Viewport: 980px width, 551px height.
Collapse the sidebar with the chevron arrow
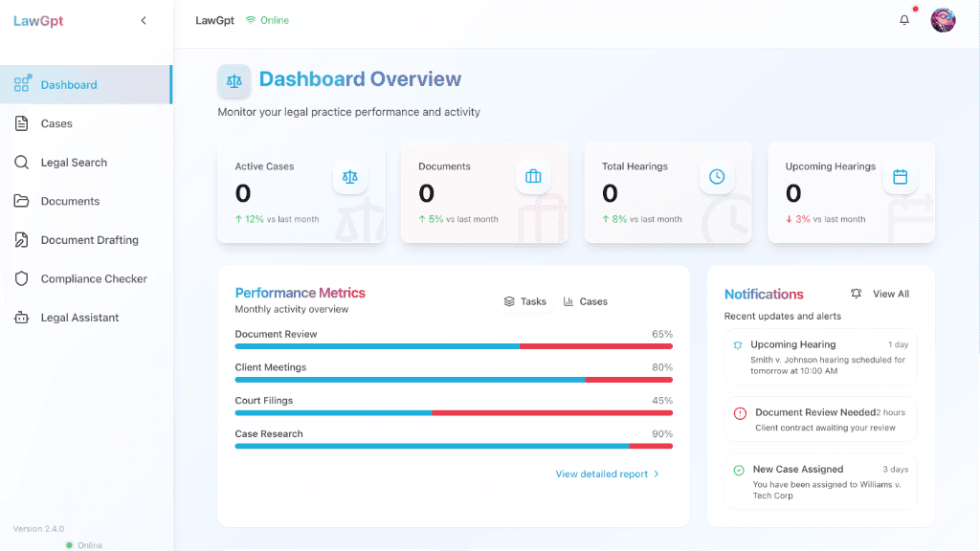point(144,21)
